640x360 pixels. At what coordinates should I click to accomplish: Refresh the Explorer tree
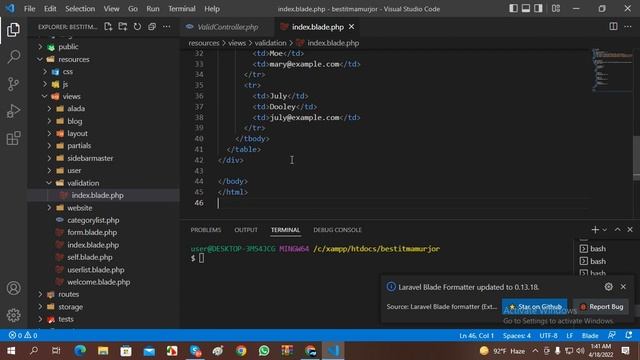(137, 27)
